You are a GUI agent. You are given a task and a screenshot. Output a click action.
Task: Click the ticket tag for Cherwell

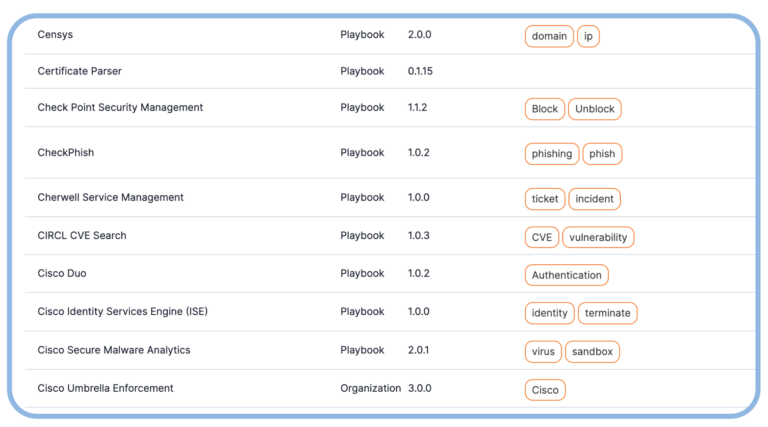point(545,199)
